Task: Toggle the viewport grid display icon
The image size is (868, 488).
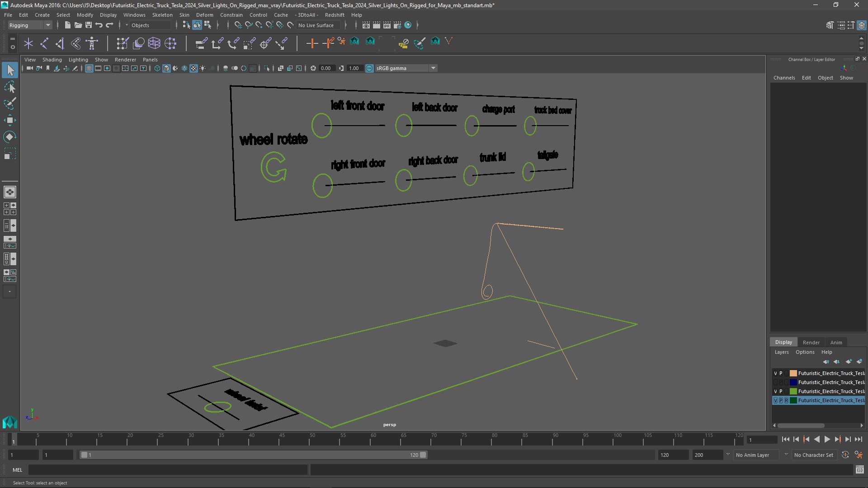Action: (x=89, y=68)
